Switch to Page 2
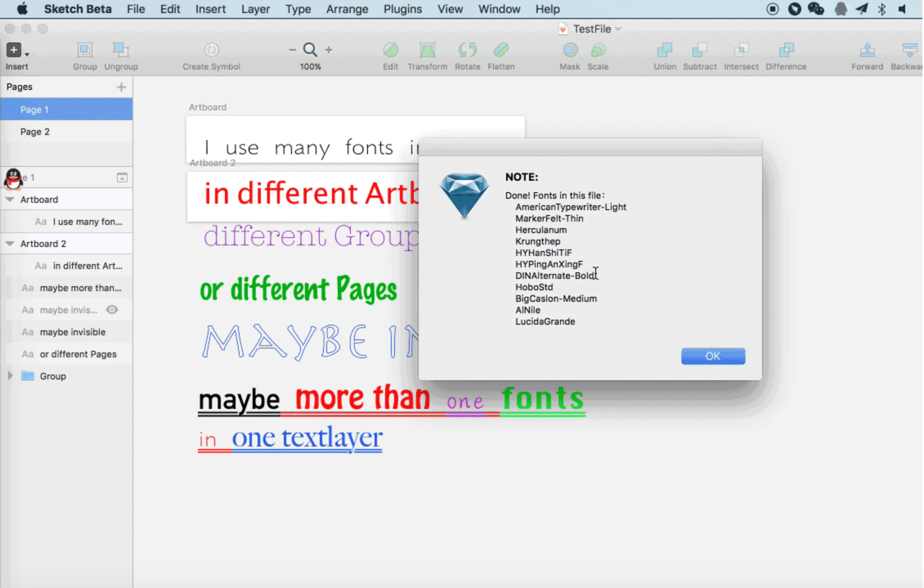 point(35,131)
